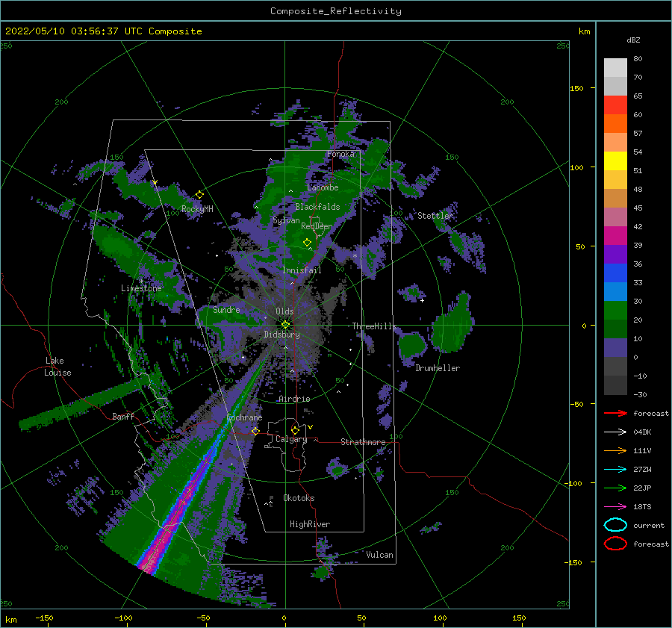Image resolution: width=672 pixels, height=628 pixels.
Task: Click the Vulcan label on the map
Action: click(x=379, y=555)
